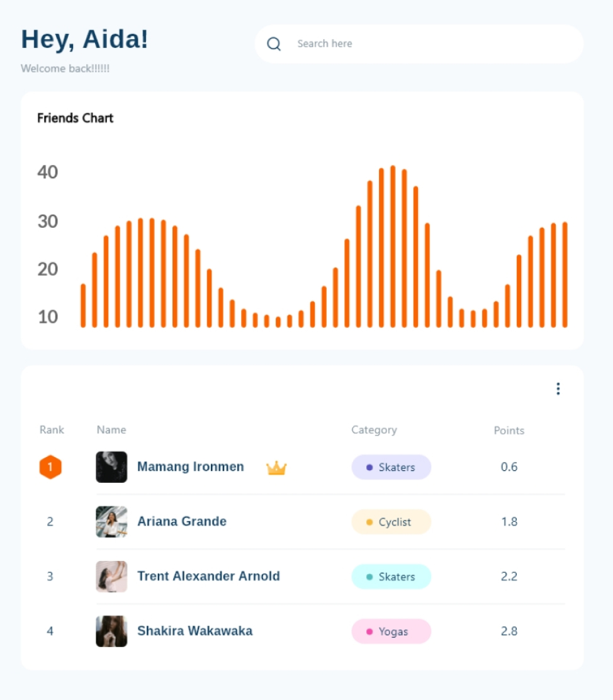Choose the pink Yogas category tag

click(391, 631)
